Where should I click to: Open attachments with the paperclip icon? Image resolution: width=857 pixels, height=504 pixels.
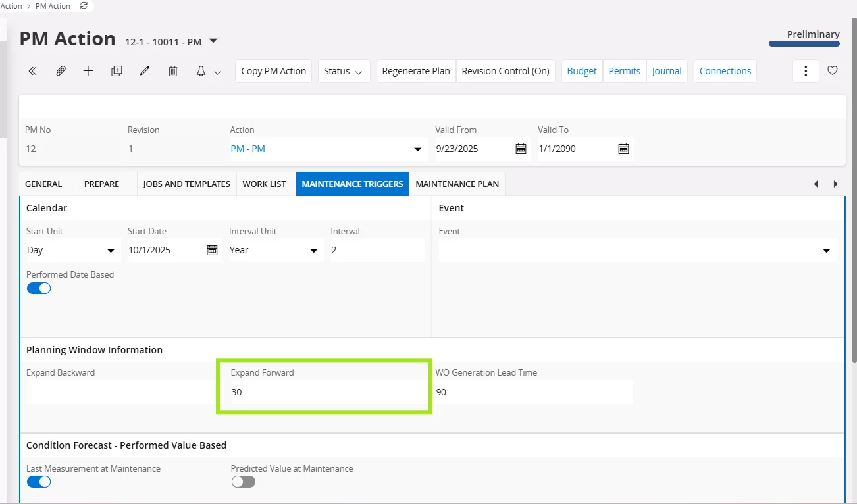click(61, 71)
